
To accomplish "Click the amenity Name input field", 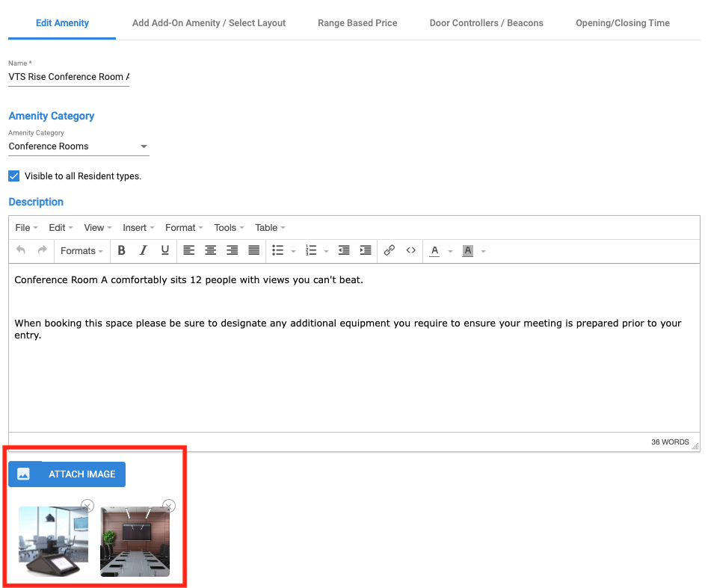I will click(x=69, y=77).
